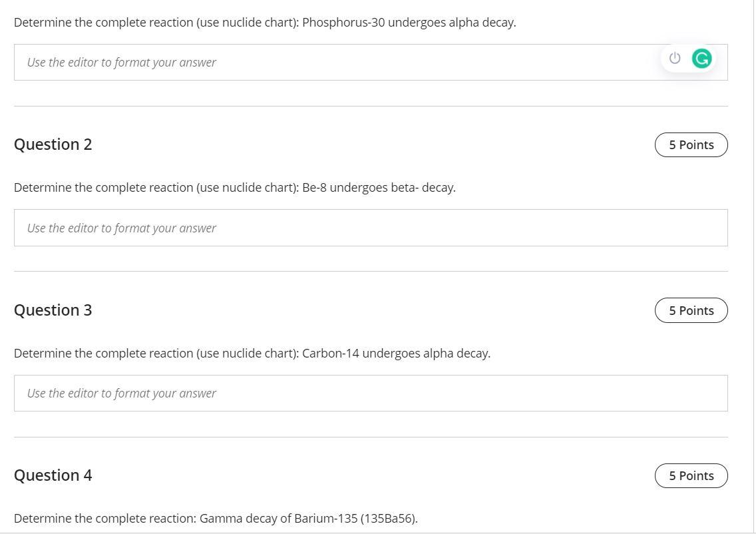Click the page scrollbar on the right edge
Viewport: 756px width, 534px height.
coord(752,266)
